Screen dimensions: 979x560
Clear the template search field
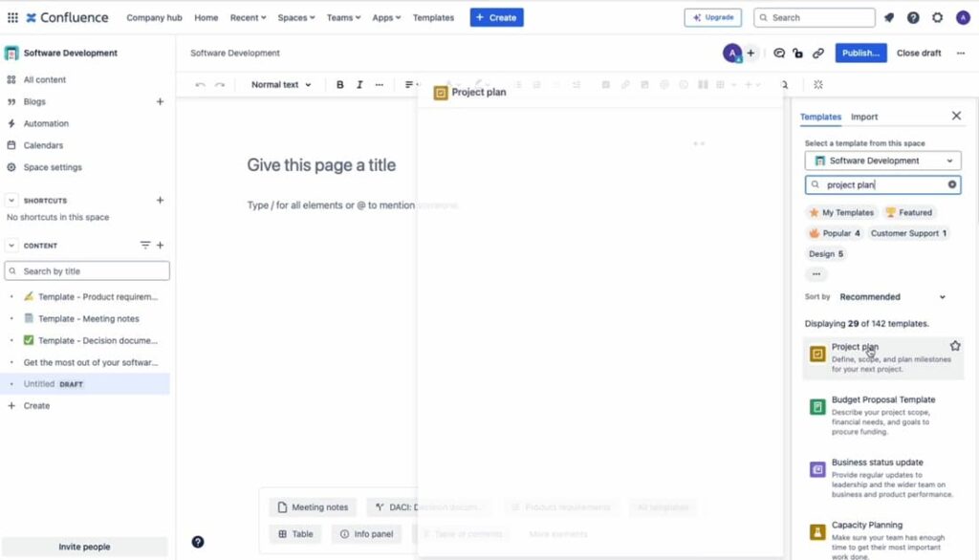click(x=951, y=184)
